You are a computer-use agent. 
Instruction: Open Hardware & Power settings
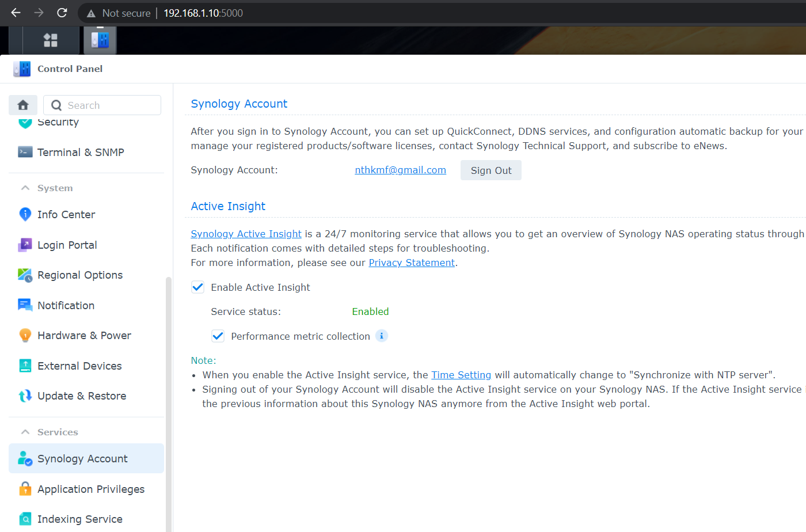pos(83,335)
